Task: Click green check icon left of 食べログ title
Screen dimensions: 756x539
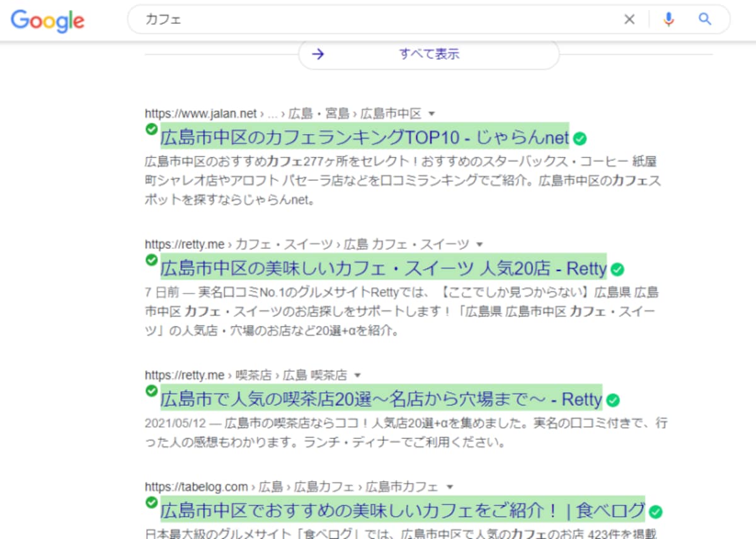Action: [151, 502]
